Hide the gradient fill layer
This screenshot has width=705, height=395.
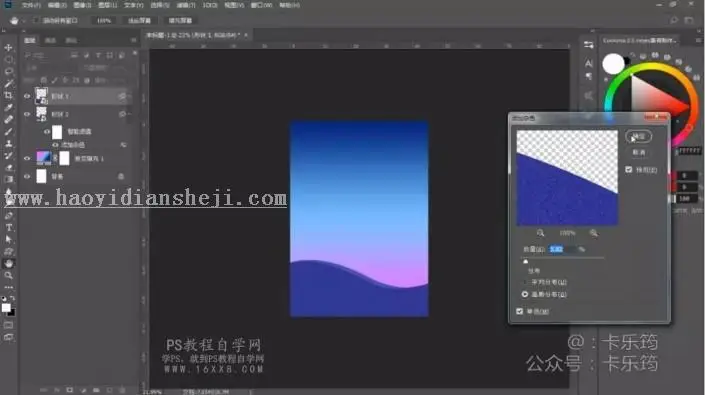click(27, 159)
